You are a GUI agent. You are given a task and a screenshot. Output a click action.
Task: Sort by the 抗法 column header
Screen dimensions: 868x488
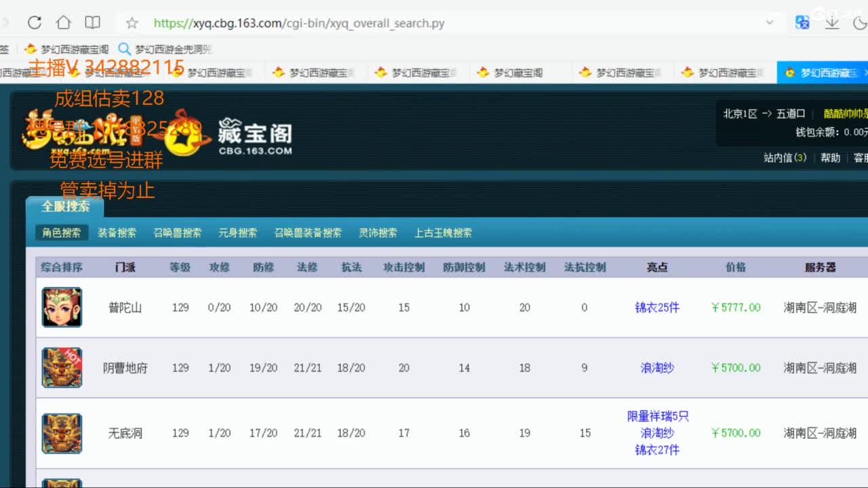click(351, 267)
